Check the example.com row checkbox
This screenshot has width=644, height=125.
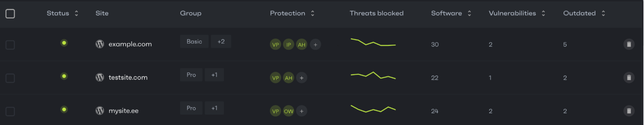(x=10, y=45)
